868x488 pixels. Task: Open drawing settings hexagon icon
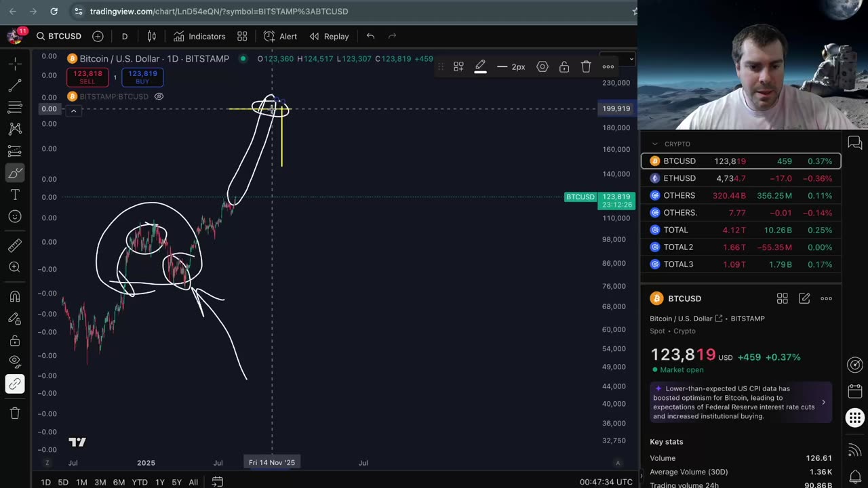coord(542,66)
